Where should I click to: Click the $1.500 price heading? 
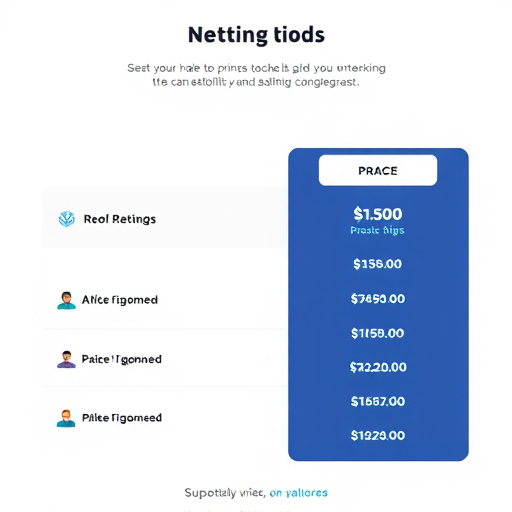click(x=378, y=214)
